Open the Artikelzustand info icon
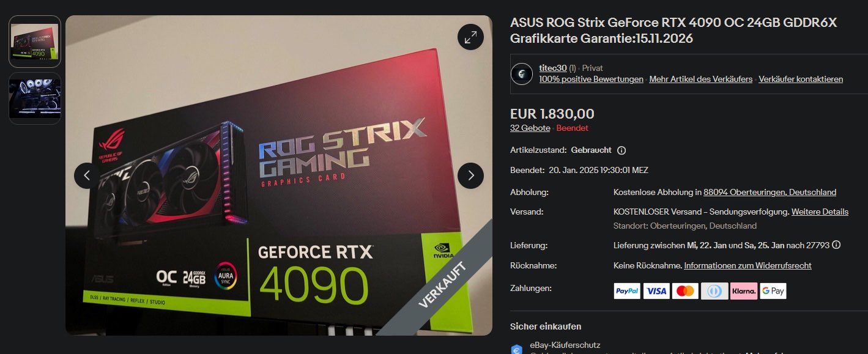 (621, 150)
